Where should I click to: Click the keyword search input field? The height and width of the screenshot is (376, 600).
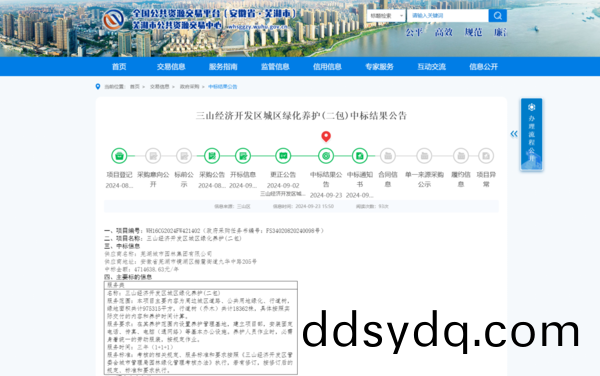click(x=448, y=16)
